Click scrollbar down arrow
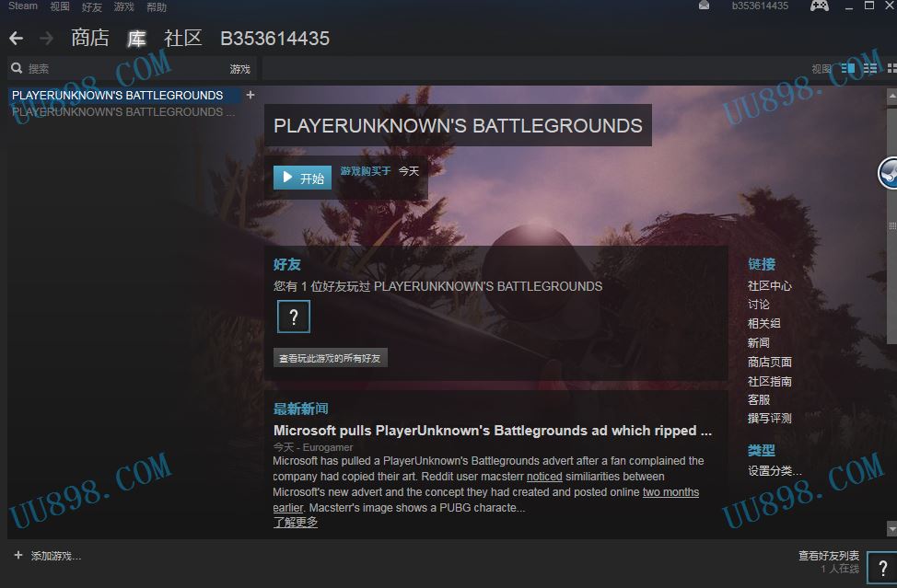 click(891, 528)
